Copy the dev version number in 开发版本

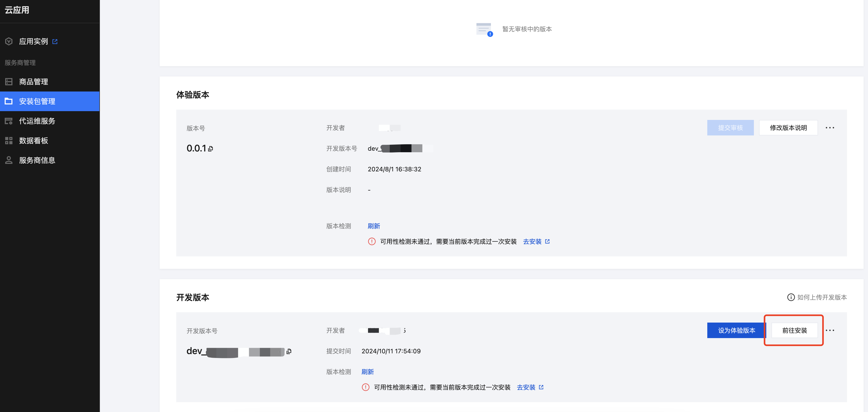(289, 352)
